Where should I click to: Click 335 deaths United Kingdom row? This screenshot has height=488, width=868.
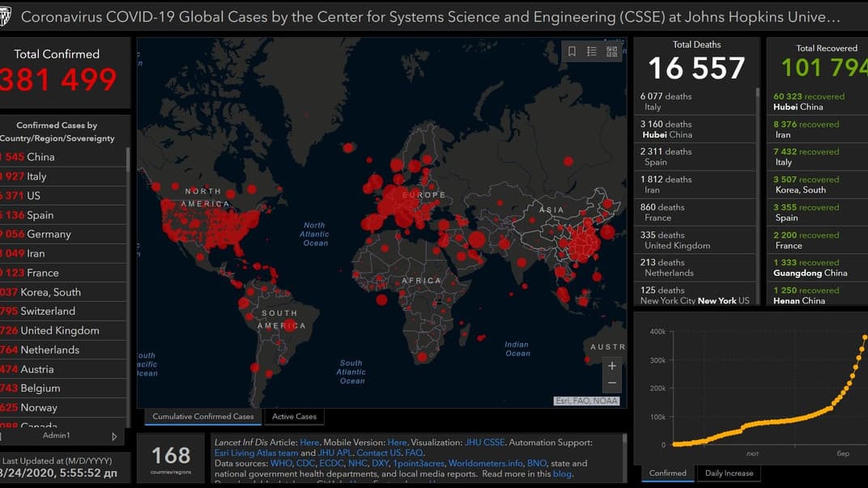coord(695,240)
